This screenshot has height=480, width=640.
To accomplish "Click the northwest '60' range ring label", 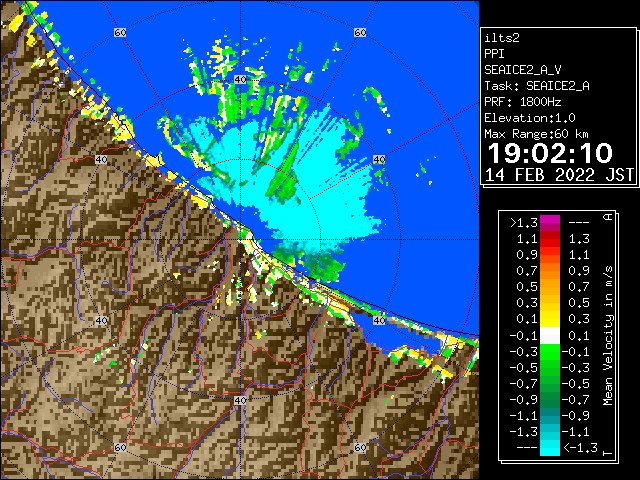I will tap(120, 32).
